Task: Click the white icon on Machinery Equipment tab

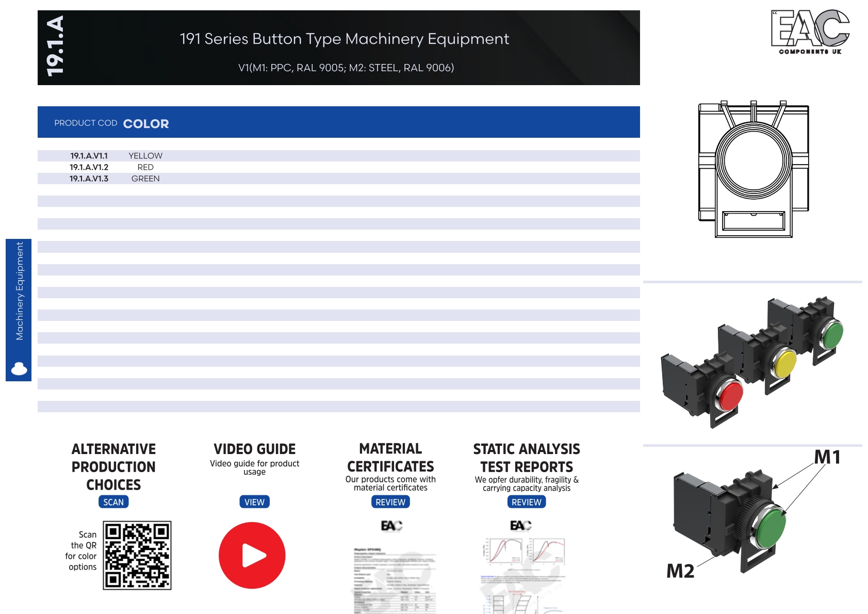Action: point(19,368)
